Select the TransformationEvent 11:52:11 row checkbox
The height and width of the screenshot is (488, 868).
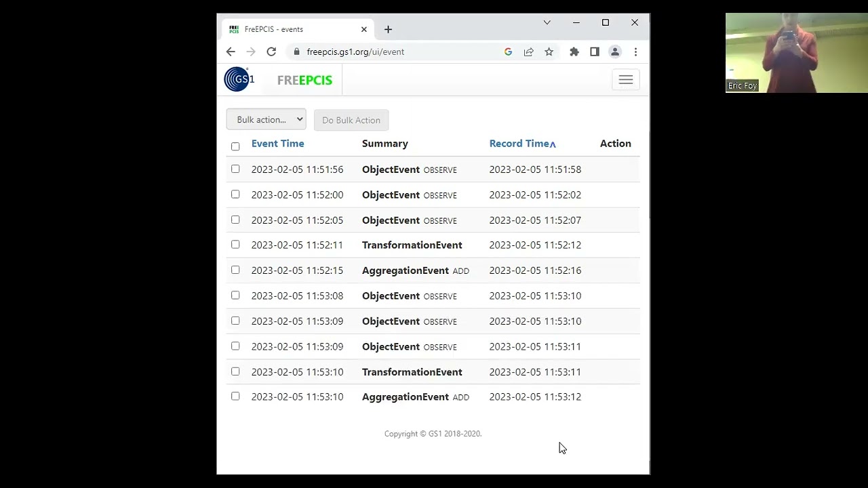click(235, 245)
